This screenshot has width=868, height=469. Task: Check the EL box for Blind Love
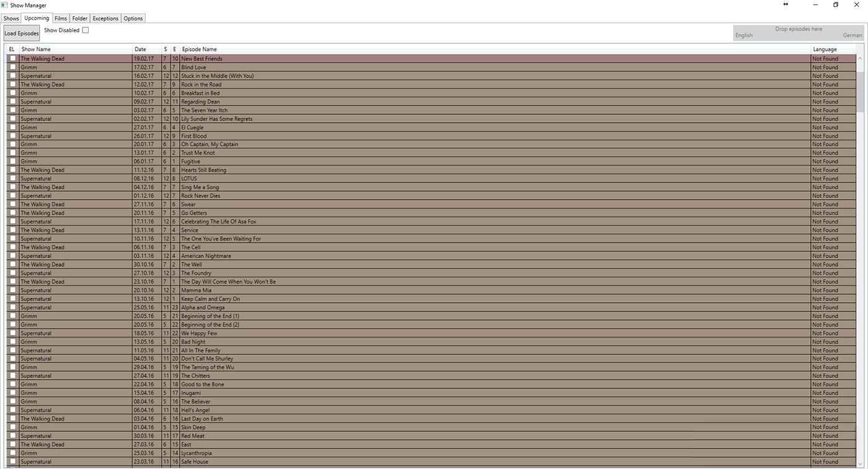point(12,67)
